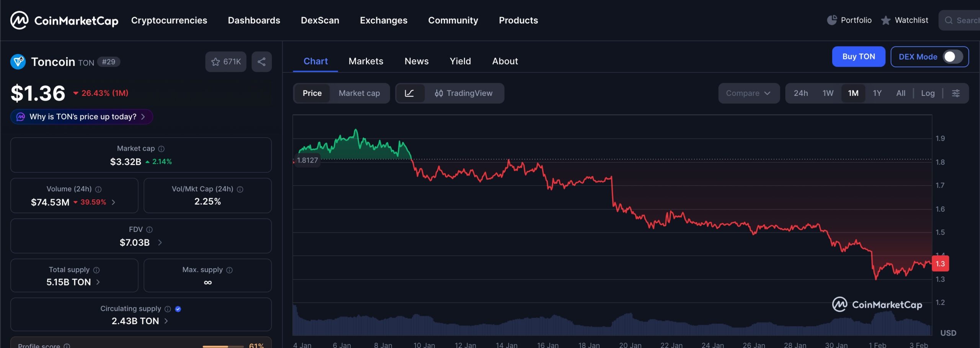Click the 2.25% Vol/Mkt Cap value
This screenshot has height=348, width=980.
(x=207, y=202)
